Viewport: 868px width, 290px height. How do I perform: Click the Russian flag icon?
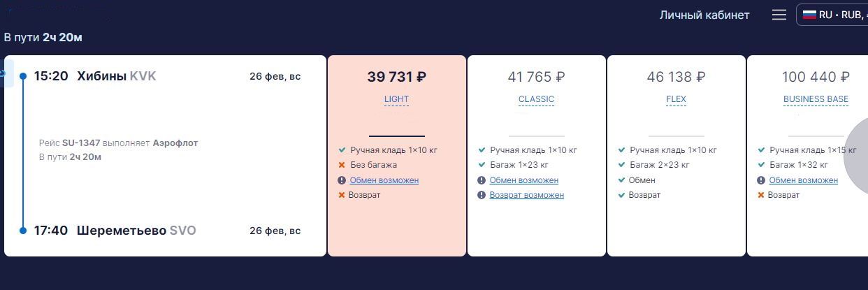(x=809, y=15)
